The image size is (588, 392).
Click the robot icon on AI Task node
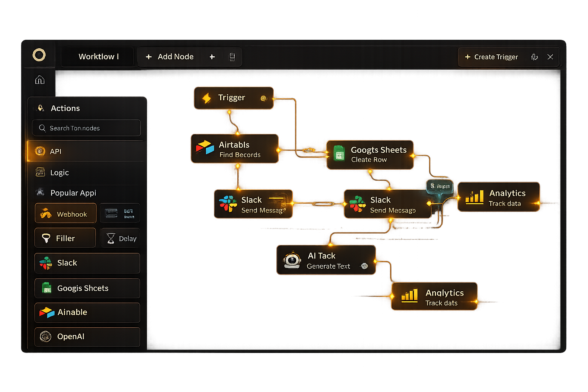292,260
